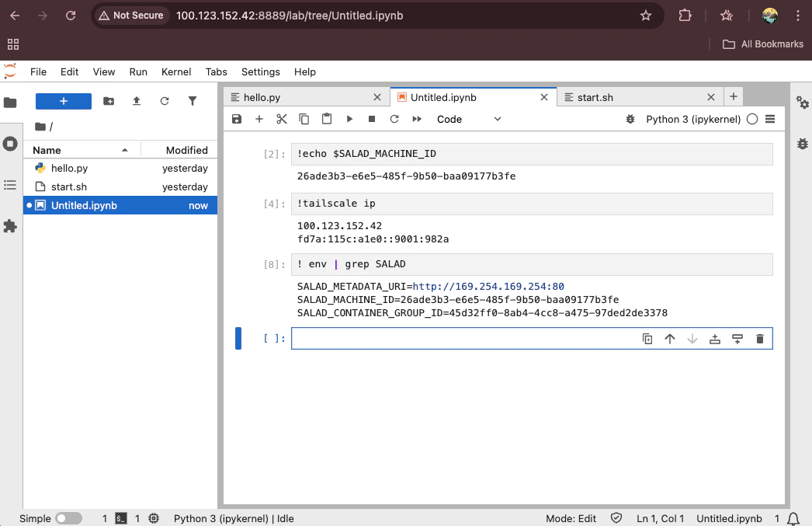Viewport: 812px width, 526px height.
Task: Click root folder breadcrumb icon
Action: [x=40, y=127]
